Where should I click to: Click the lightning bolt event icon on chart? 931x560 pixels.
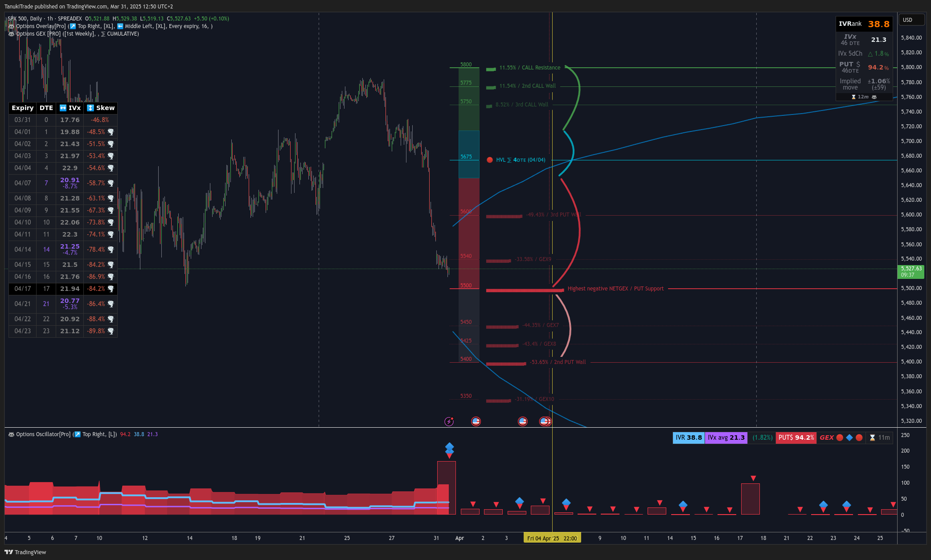(x=449, y=421)
